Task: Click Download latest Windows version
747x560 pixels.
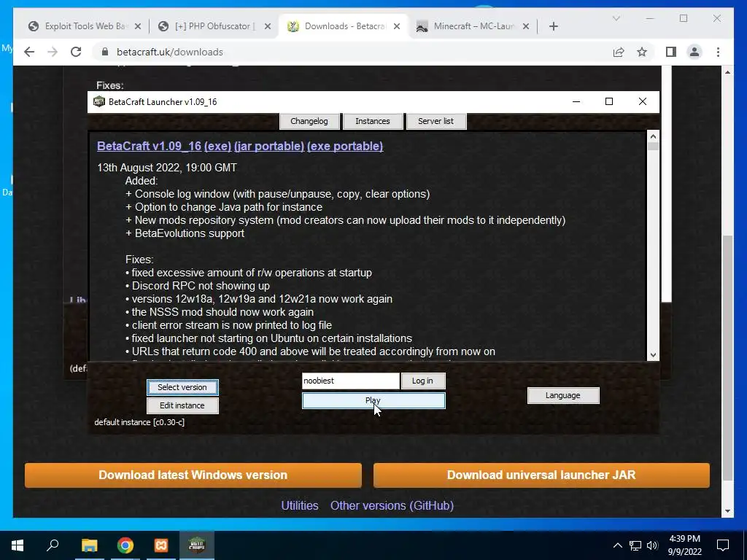Action: [193, 475]
